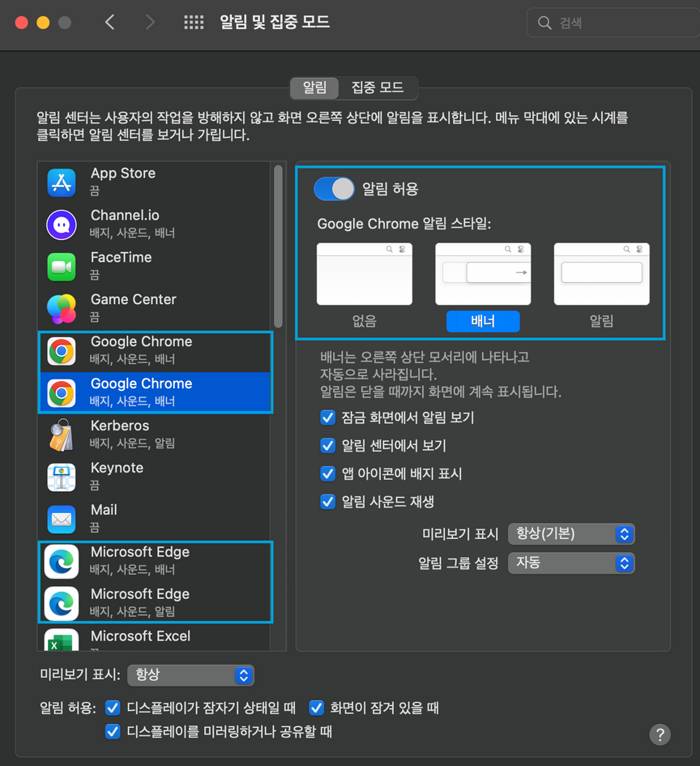Go back with the left chevron
Viewport: 700px width, 766px height.
tap(110, 22)
